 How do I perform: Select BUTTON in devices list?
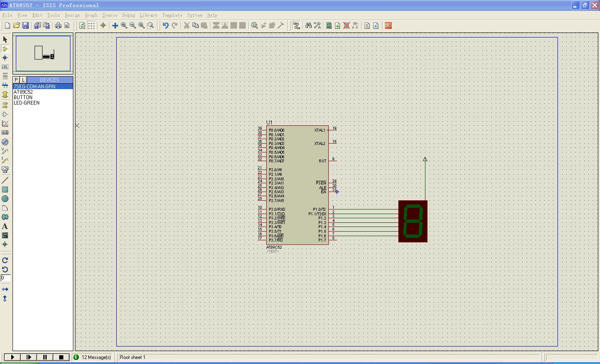point(43,97)
